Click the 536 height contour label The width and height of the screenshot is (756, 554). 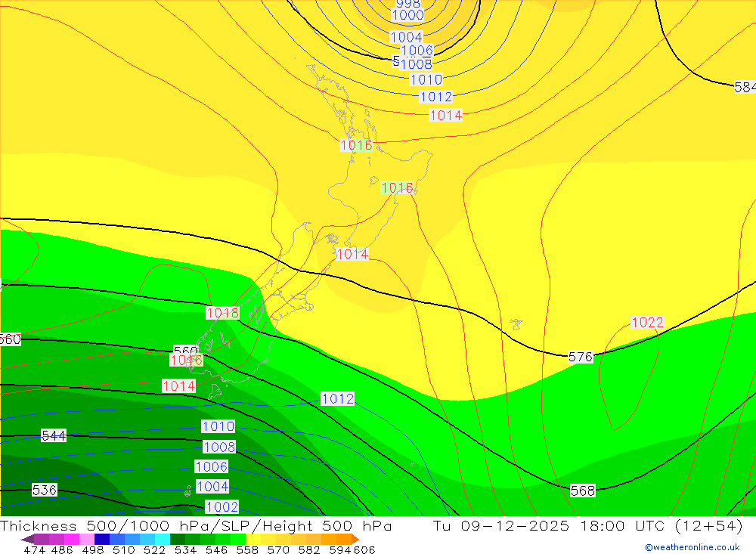(x=45, y=490)
